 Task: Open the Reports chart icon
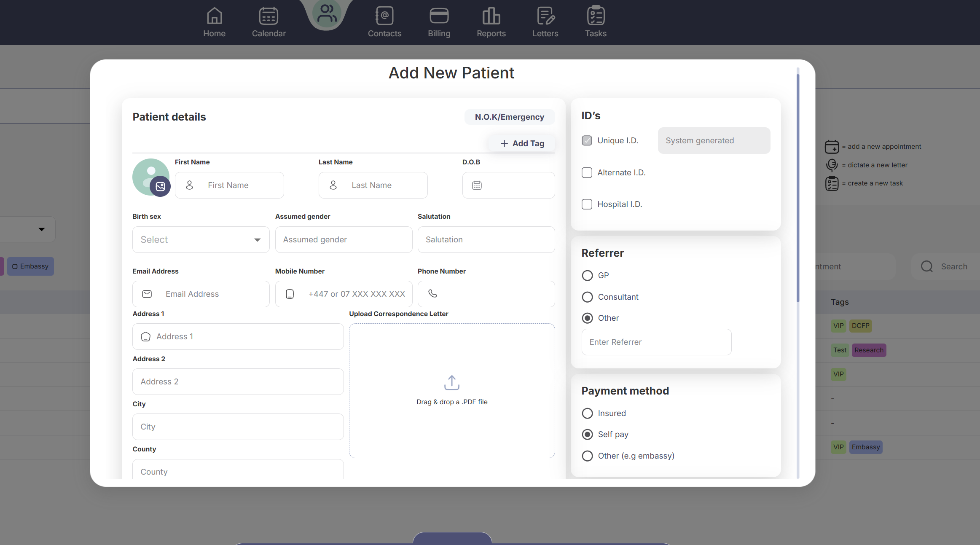(491, 16)
